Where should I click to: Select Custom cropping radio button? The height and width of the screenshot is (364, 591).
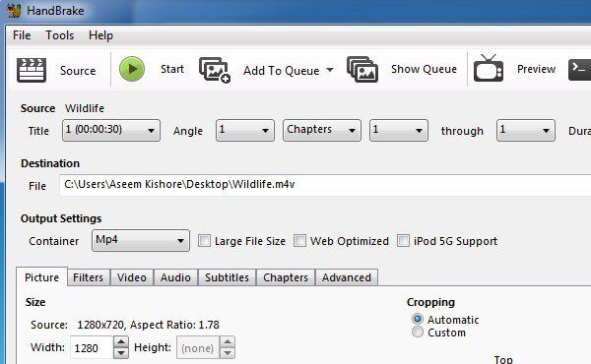[x=418, y=332]
